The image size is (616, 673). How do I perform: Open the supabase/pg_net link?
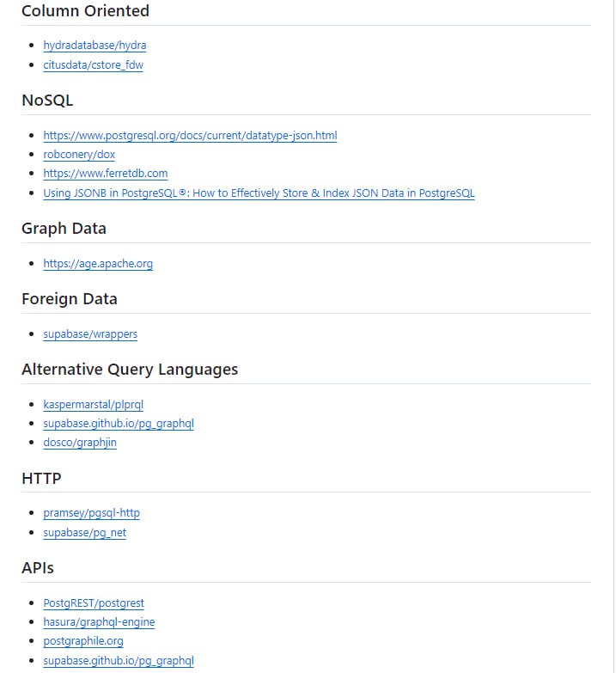pyautogui.click(x=84, y=532)
